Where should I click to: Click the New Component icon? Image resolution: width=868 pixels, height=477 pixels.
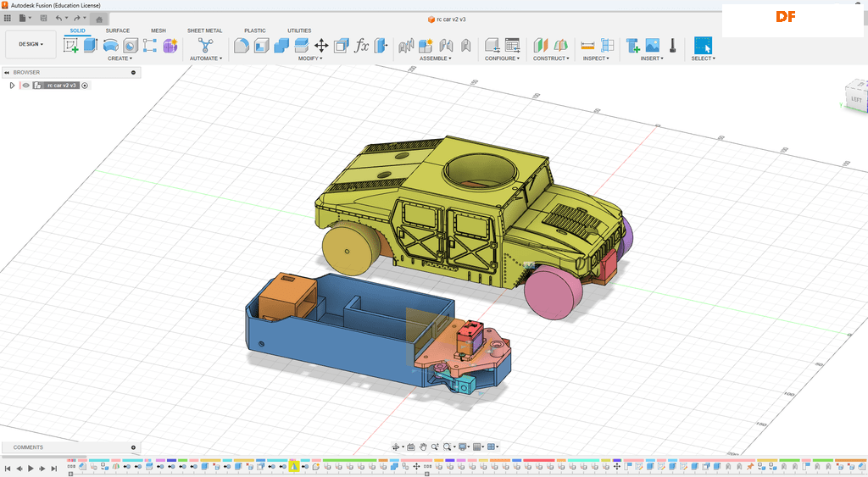pos(426,46)
